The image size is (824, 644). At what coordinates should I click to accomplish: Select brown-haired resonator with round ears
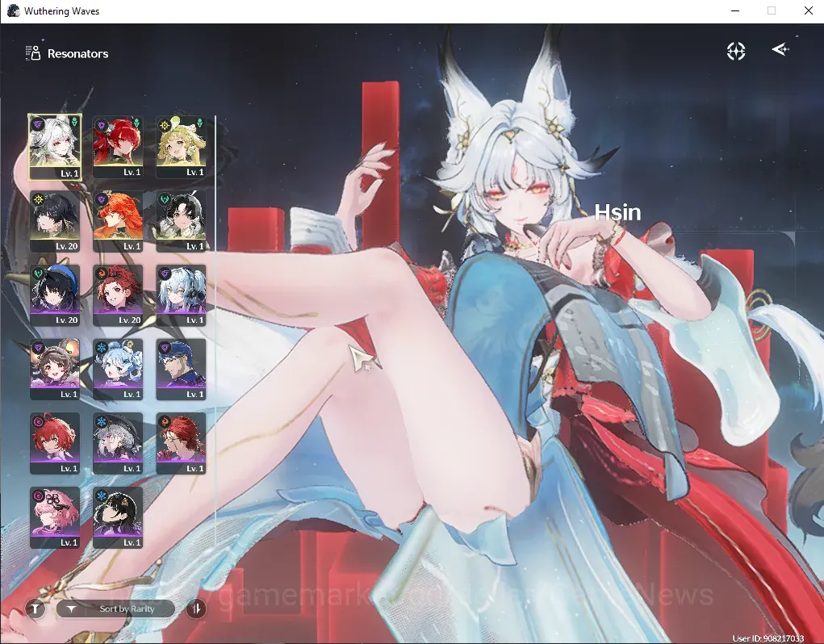tap(55, 370)
